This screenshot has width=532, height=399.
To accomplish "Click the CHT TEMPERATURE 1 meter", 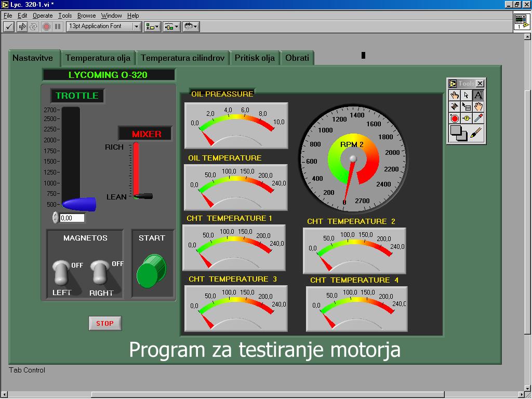I will 234,248.
